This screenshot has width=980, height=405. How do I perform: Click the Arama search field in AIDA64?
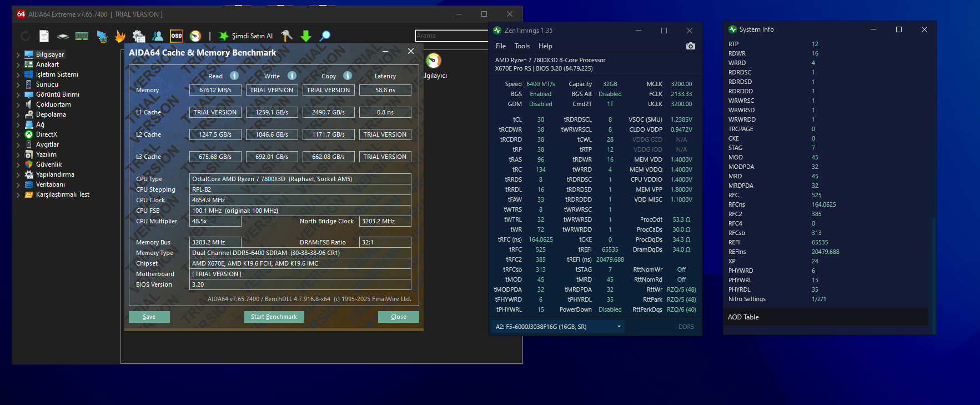451,36
